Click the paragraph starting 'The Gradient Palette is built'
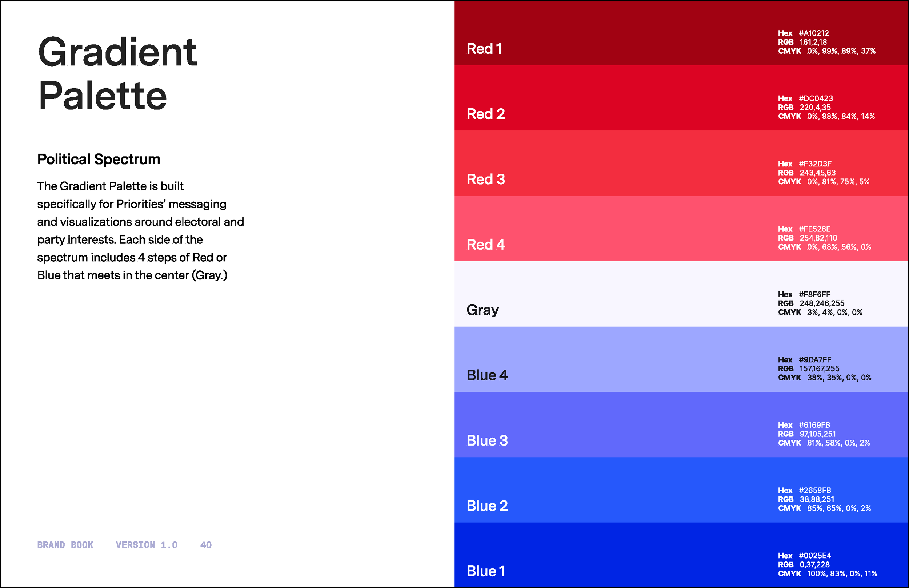 point(141,231)
